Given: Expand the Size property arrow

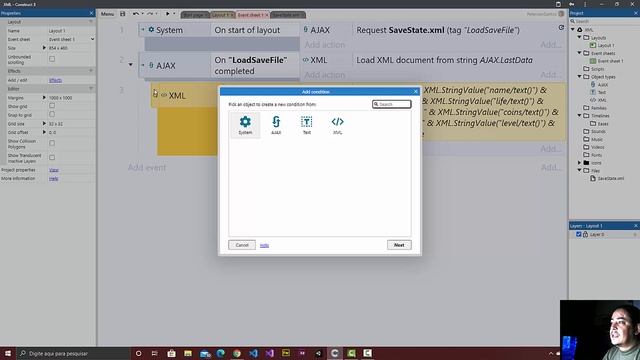Looking at the screenshot, I should click(x=44, y=48).
